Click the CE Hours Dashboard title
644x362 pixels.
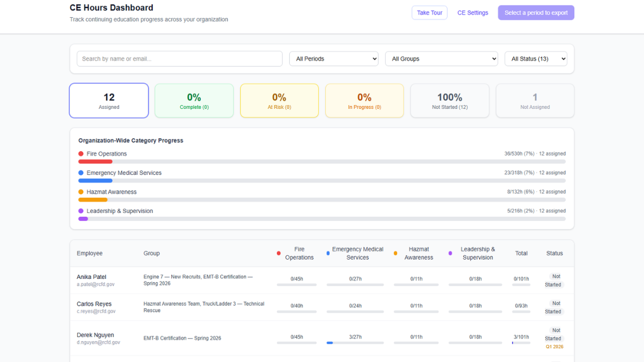pyautogui.click(x=111, y=8)
